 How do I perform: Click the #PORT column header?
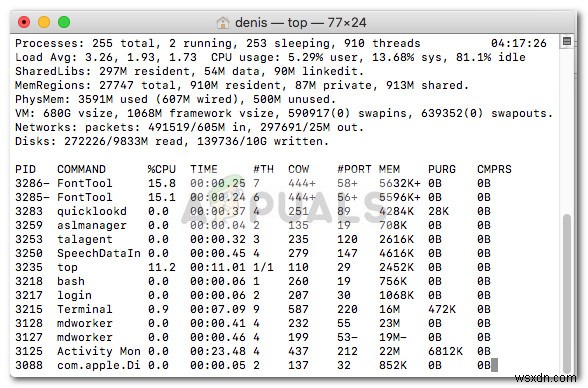click(x=354, y=169)
